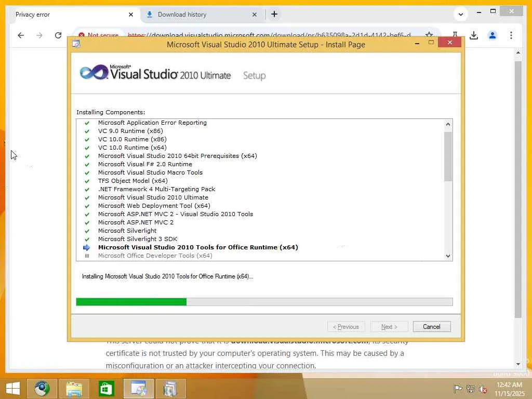
Task: Click the Visual Studio infinity logo
Action: 94,72
